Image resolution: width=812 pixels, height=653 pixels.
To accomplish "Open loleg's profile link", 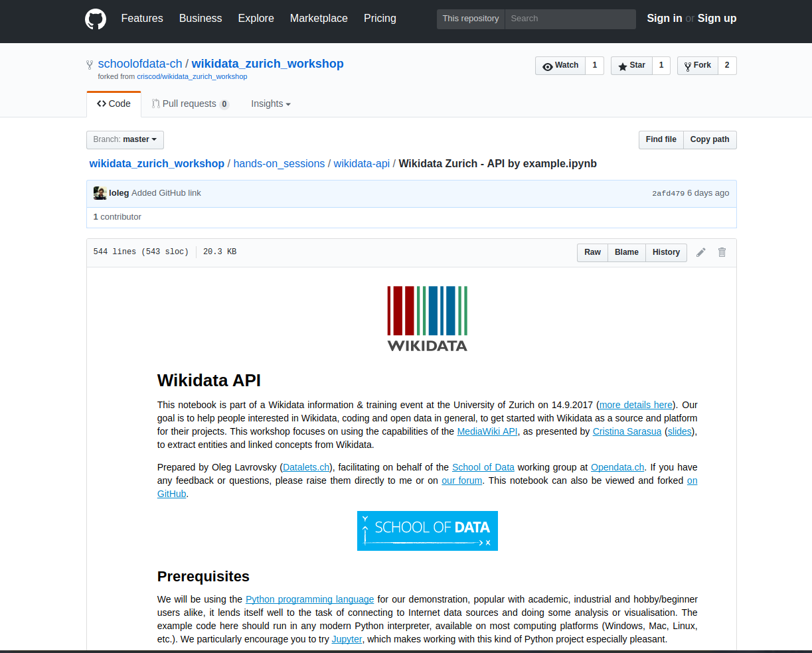I will pos(119,193).
